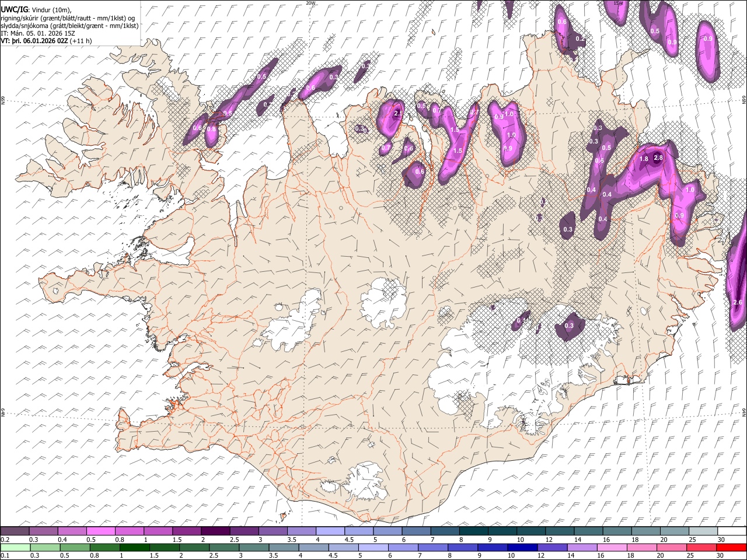Click the 2.8 precipitation value on map

coord(658,158)
